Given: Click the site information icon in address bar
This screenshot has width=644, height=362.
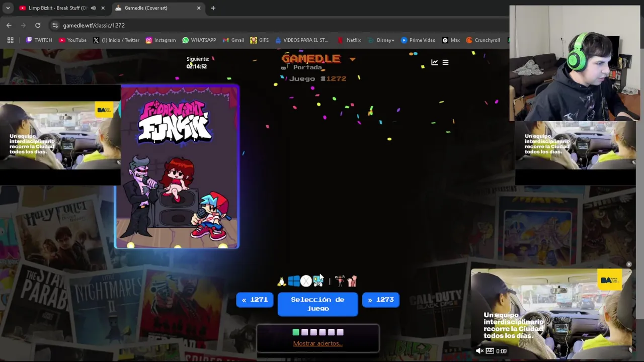Looking at the screenshot, I should coord(55,25).
